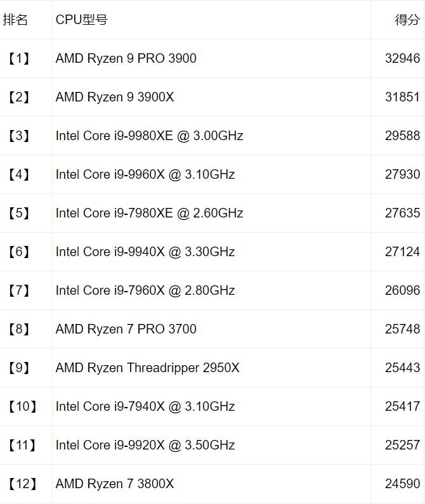Click AMD Ryzen 7 3800X name
The height and width of the screenshot is (504, 425).
[114, 484]
